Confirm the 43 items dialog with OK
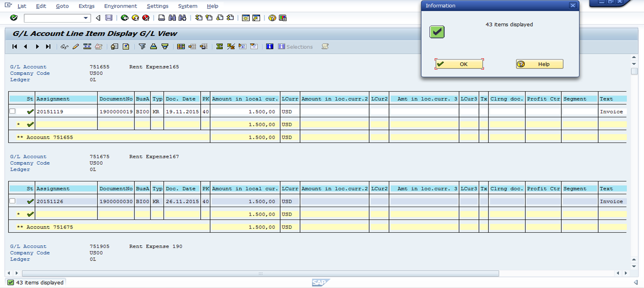 (x=459, y=64)
